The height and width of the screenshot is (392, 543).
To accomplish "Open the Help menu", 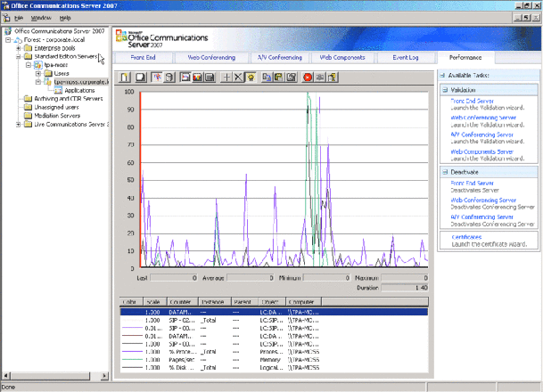I will pyautogui.click(x=65, y=18).
